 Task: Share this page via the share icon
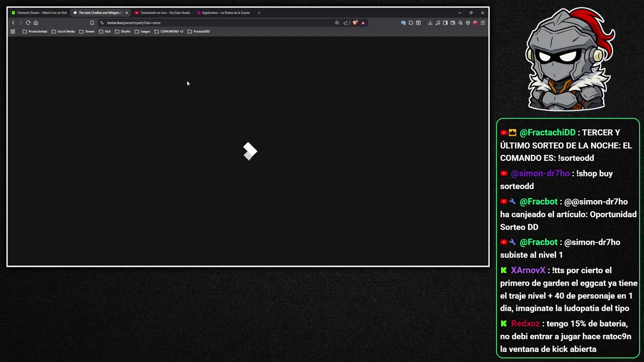pos(346,23)
